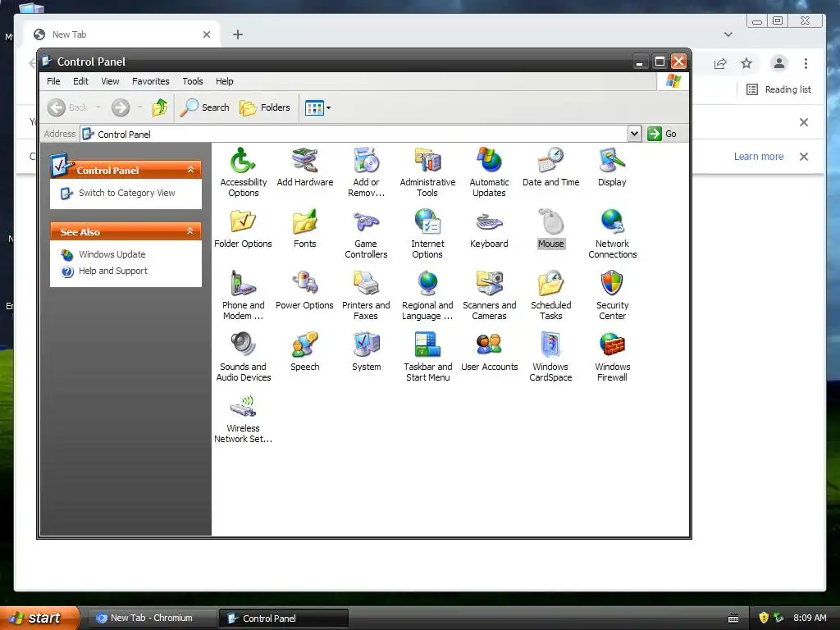Click the keyboard tray icon
The height and width of the screenshot is (630, 840).
(733, 619)
